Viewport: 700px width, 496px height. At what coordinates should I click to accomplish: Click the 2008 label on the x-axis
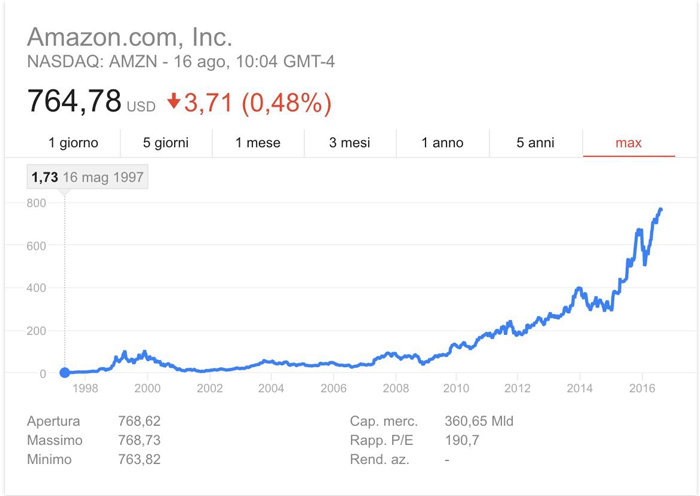pyautogui.click(x=396, y=388)
